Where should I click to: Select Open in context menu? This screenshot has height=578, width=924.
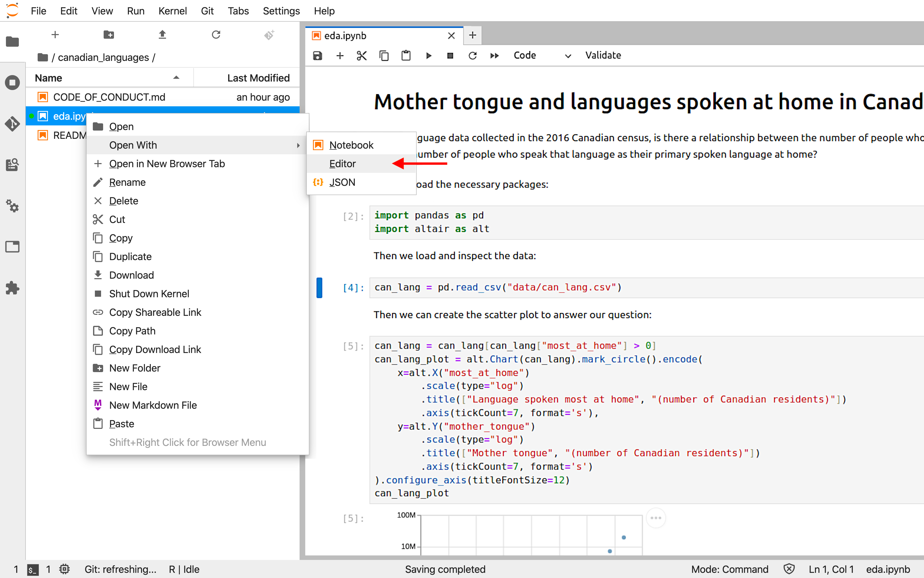tap(197, 126)
